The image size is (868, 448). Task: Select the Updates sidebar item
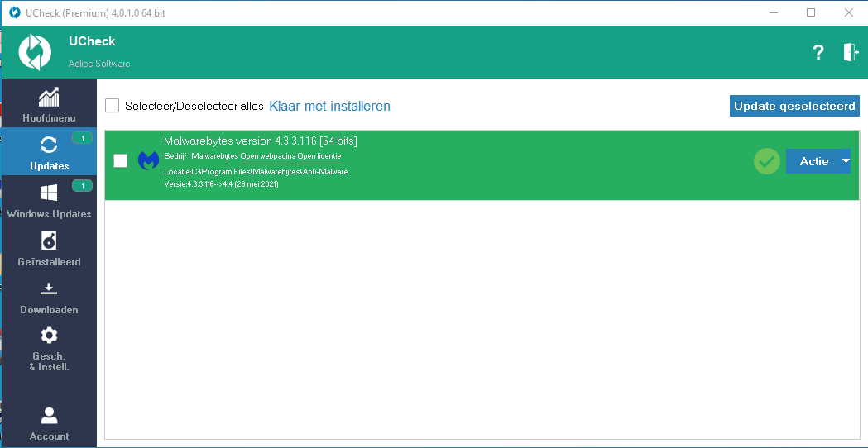click(x=49, y=151)
